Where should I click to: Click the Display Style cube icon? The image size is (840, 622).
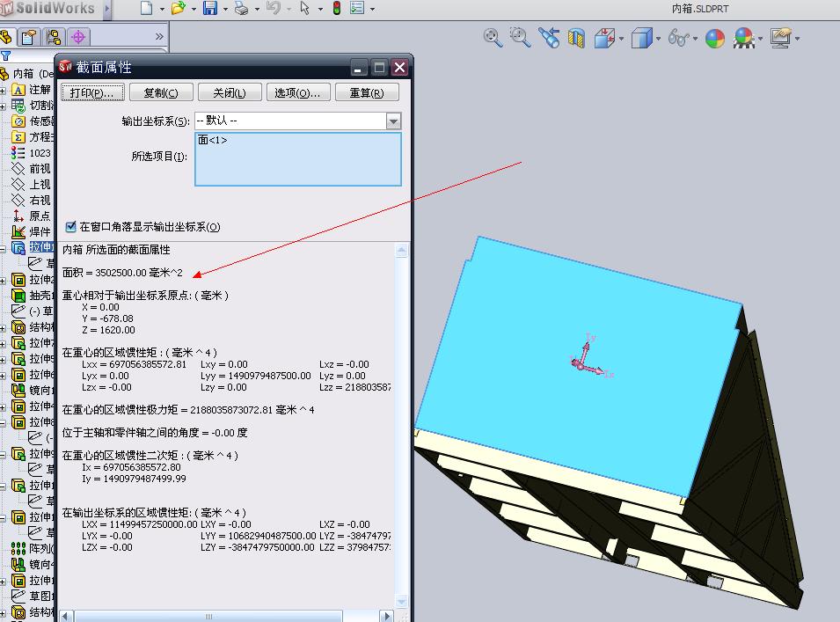(642, 38)
